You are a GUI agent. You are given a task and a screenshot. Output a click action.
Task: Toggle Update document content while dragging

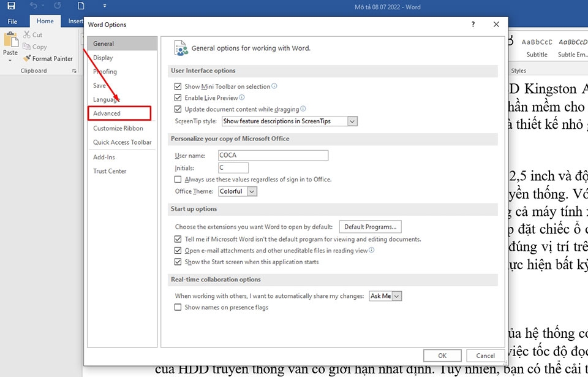[178, 109]
